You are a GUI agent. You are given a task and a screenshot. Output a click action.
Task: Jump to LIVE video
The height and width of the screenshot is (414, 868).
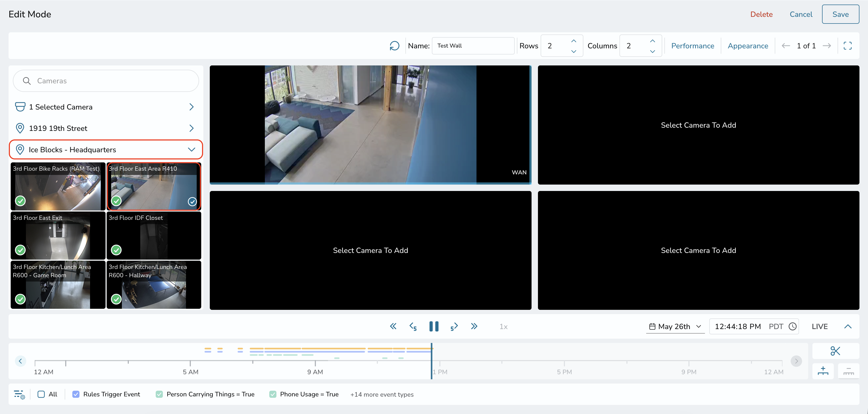(x=819, y=326)
